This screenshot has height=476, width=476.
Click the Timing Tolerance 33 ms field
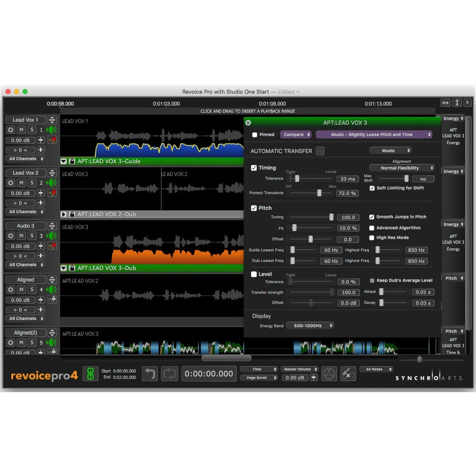[348, 179]
